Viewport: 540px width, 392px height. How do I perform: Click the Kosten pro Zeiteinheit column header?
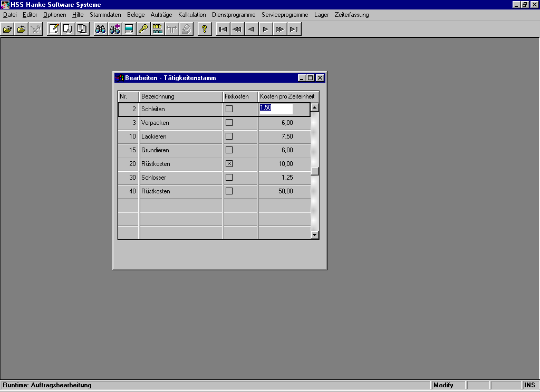click(x=287, y=96)
